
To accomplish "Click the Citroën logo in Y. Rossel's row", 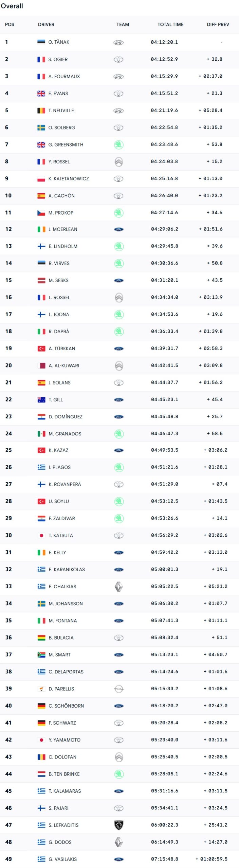I will click(x=118, y=162).
